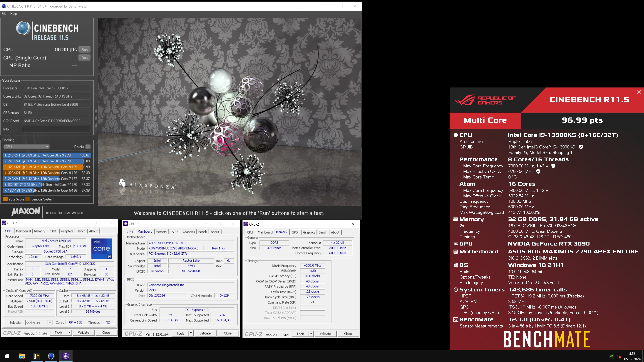
Task: Click Validate in first CPU-Z window
Action: 84,333
